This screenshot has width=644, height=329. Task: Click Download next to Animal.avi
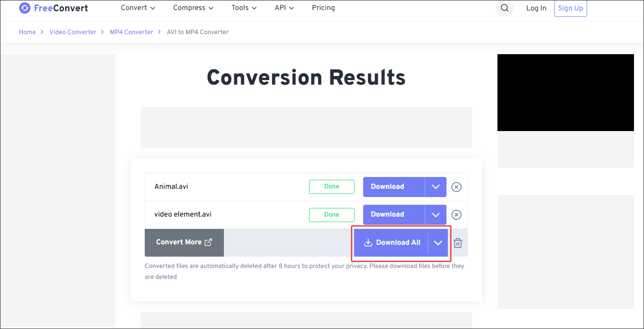394,187
